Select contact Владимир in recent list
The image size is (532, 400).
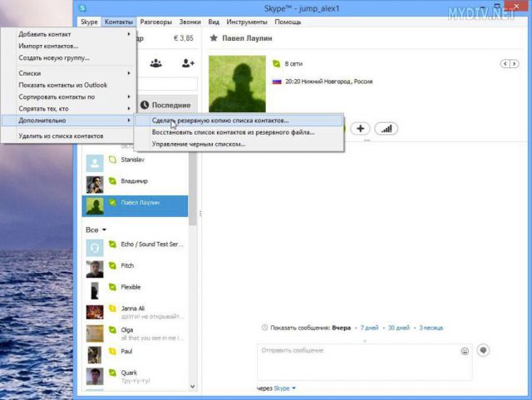click(135, 185)
